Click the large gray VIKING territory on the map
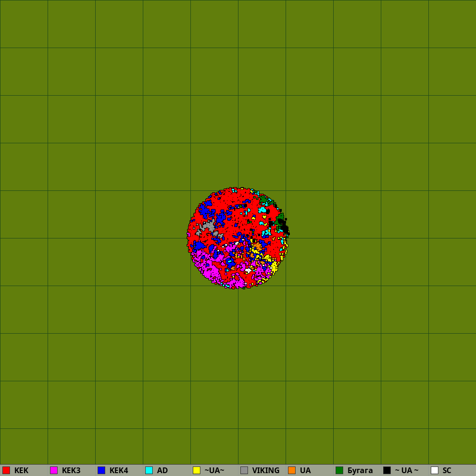The height and width of the screenshot is (476, 476). tap(209, 226)
